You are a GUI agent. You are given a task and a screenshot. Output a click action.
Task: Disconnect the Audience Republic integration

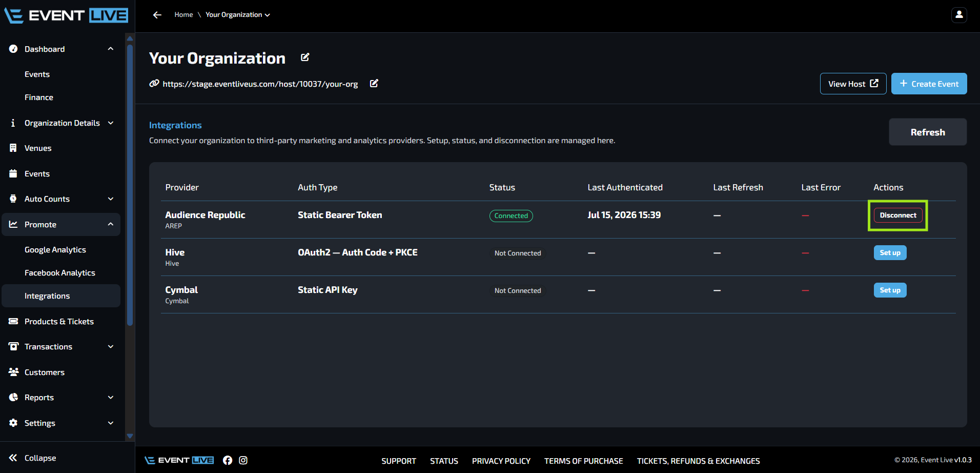tap(898, 215)
